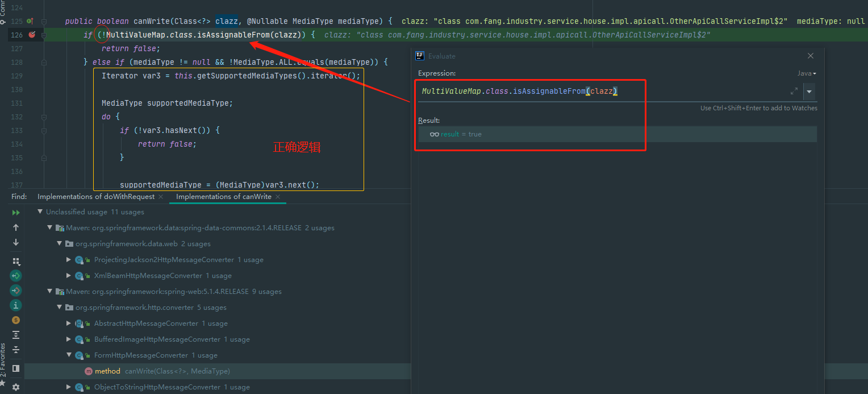The height and width of the screenshot is (394, 868).
Task: Click the XmlBeamHttpMessageConverter class icon
Action: pos(79,276)
